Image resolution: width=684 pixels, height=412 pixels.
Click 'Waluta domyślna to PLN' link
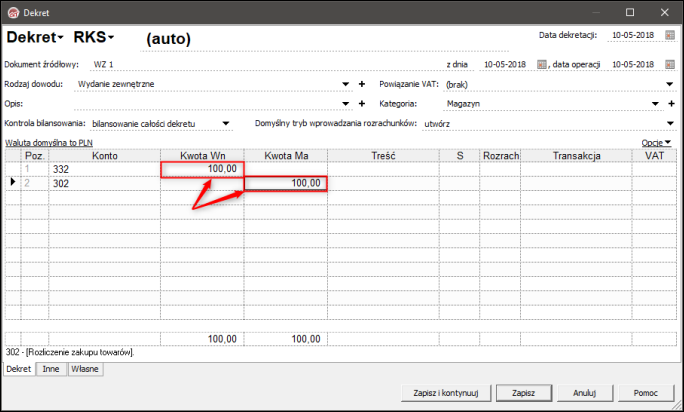pyautogui.click(x=49, y=143)
